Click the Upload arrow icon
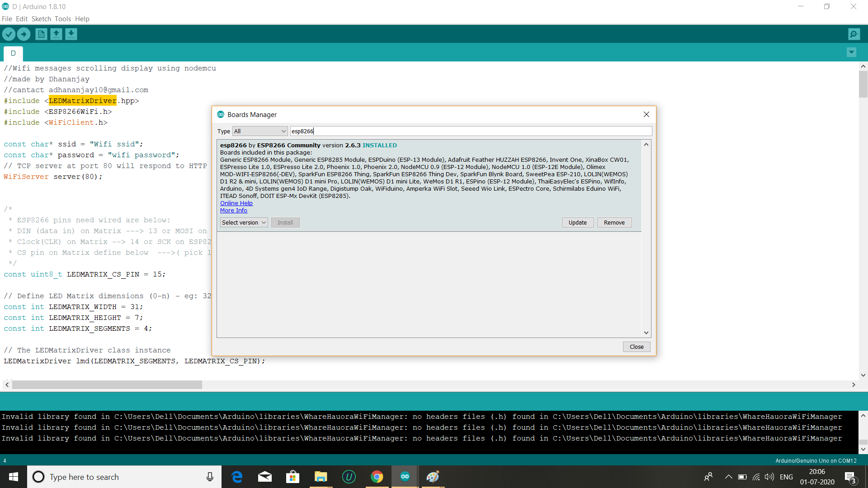This screenshot has width=868, height=488. pos(24,34)
